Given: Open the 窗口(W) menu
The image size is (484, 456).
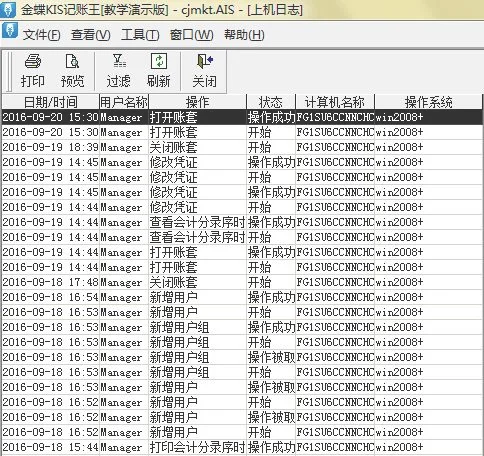Looking at the screenshot, I should pos(191,35).
